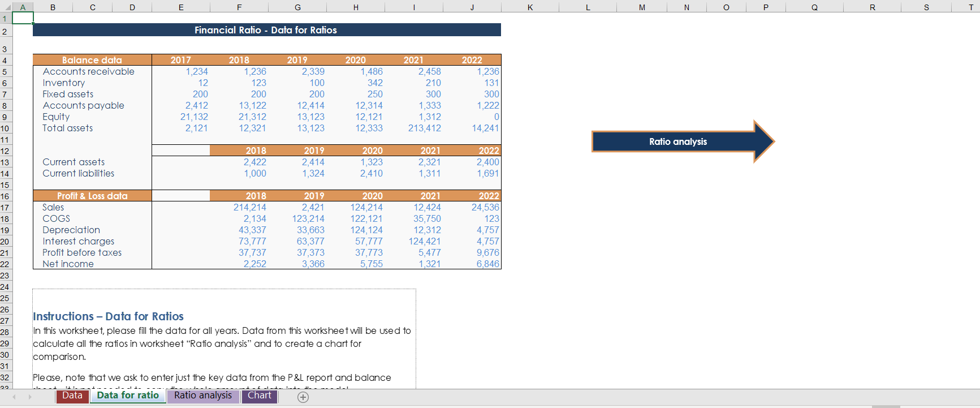Screen dimensions: 980x408
Task: Select 2020 inventory value 342
Action: pyautogui.click(x=375, y=83)
